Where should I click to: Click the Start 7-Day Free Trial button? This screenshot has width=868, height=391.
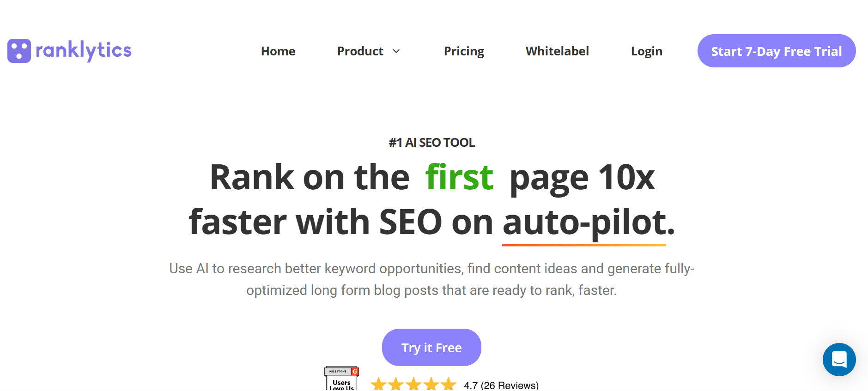777,51
